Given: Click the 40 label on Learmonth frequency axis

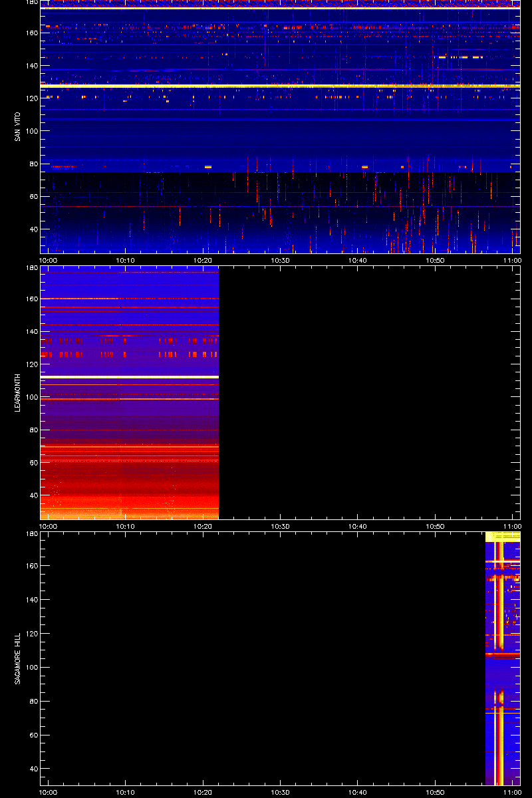Looking at the screenshot, I should click(x=33, y=495).
